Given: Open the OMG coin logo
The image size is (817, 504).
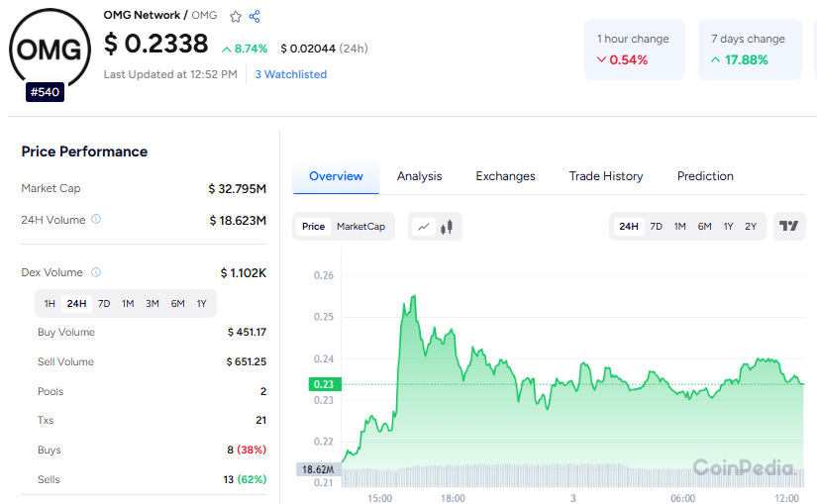Looking at the screenshot, I should click(50, 50).
